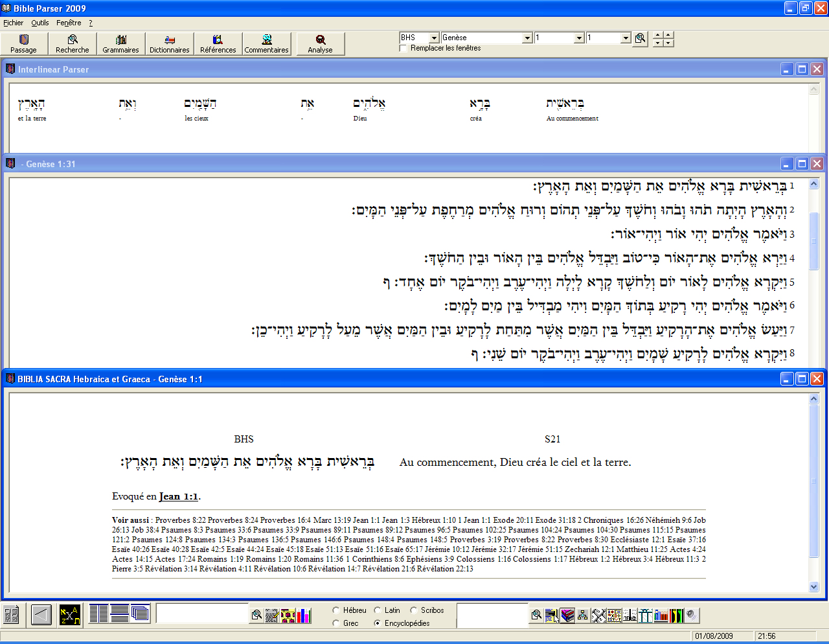The height and width of the screenshot is (644, 829).
Task: Click the Hebrew word glossed 'les cieux'
Action: [x=200, y=103]
